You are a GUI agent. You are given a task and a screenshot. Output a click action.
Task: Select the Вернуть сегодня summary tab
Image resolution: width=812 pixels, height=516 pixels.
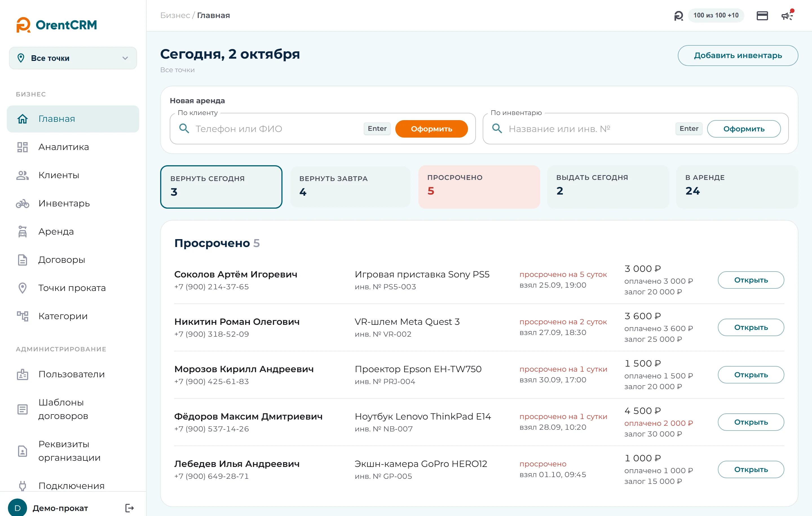click(221, 187)
